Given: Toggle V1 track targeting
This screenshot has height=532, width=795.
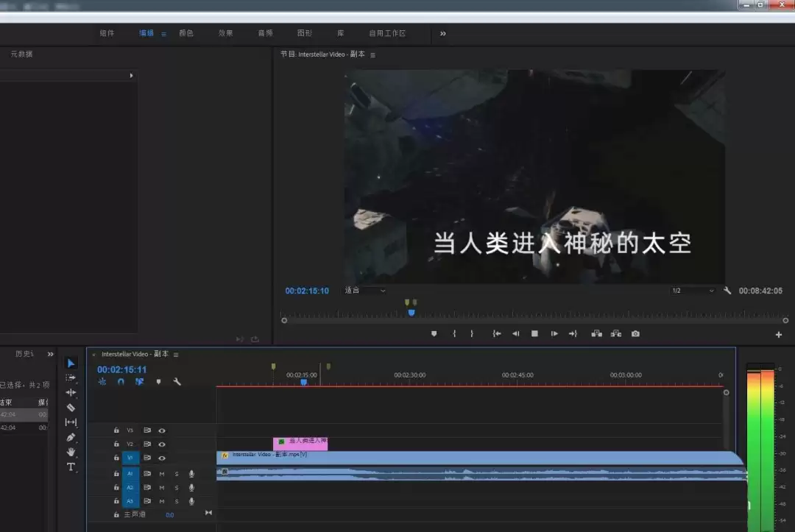Looking at the screenshot, I should tap(130, 458).
